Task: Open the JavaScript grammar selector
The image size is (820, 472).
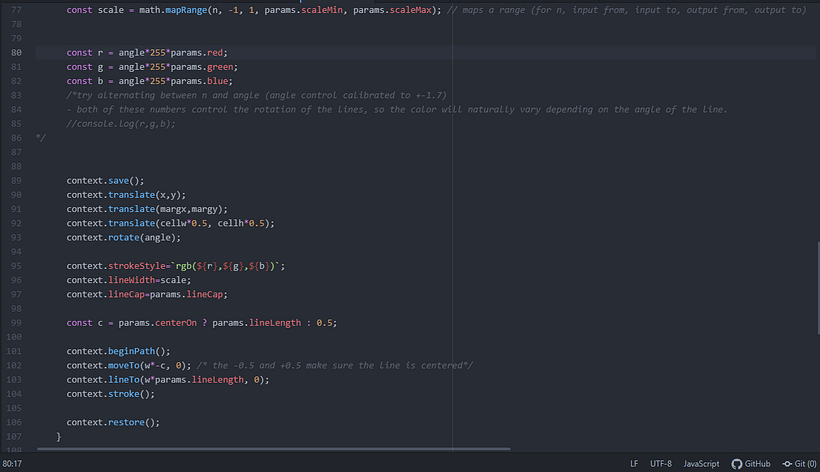Action: tap(701, 464)
